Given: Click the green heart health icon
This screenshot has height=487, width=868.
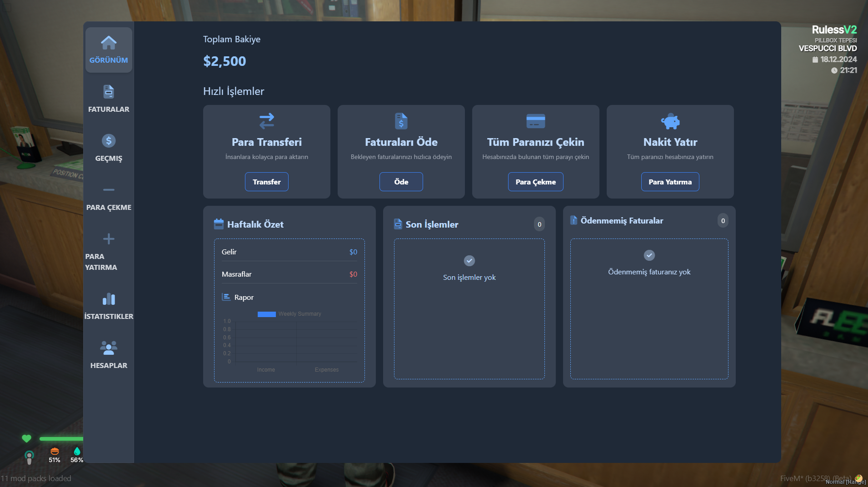Looking at the screenshot, I should (x=26, y=438).
